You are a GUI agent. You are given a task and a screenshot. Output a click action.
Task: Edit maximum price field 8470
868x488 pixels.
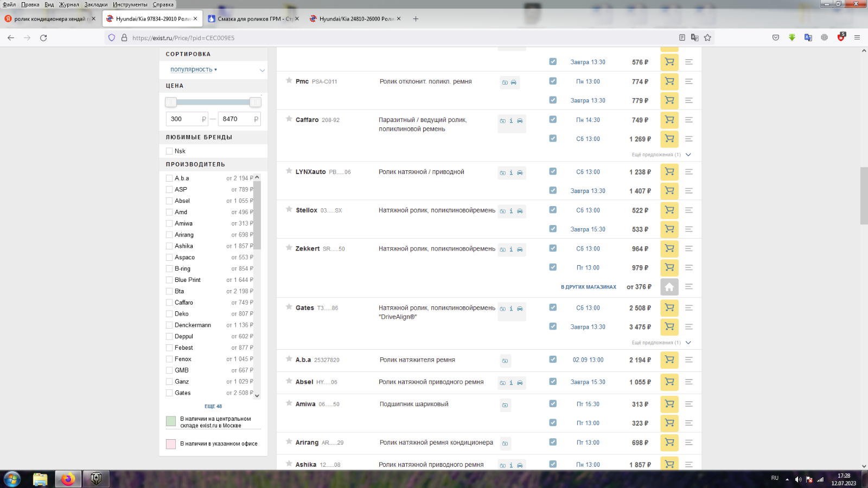coord(238,119)
